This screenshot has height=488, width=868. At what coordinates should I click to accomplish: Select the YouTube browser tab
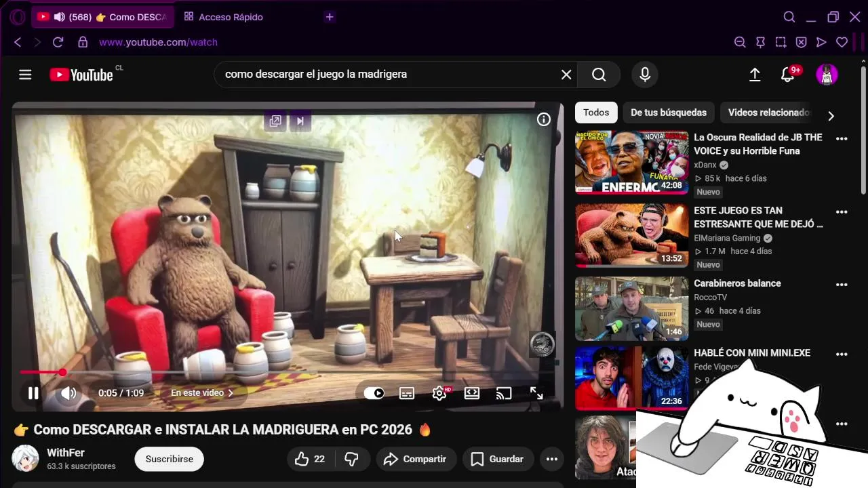102,17
